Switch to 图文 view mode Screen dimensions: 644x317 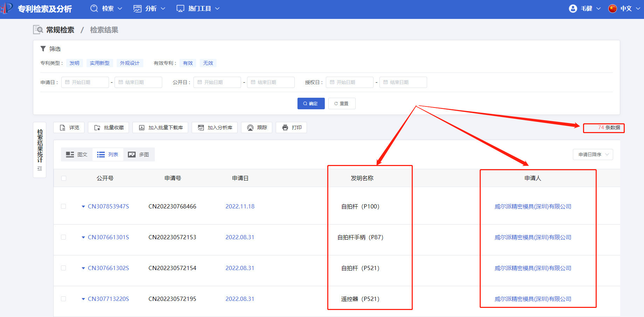click(x=77, y=154)
